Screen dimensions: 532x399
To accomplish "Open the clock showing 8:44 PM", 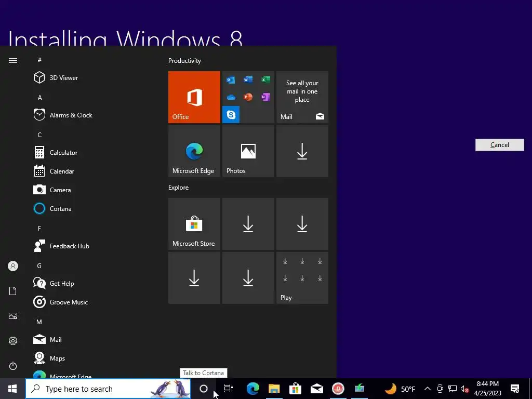I will pos(487,389).
